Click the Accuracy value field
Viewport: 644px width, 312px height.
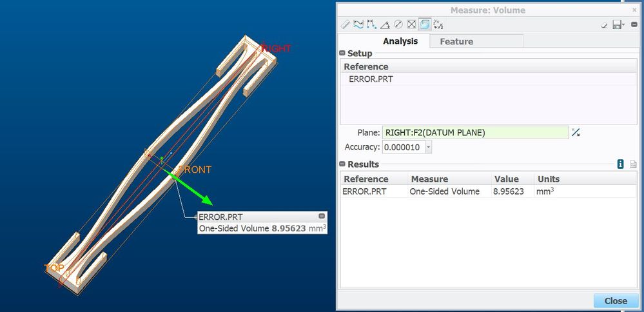(x=402, y=147)
